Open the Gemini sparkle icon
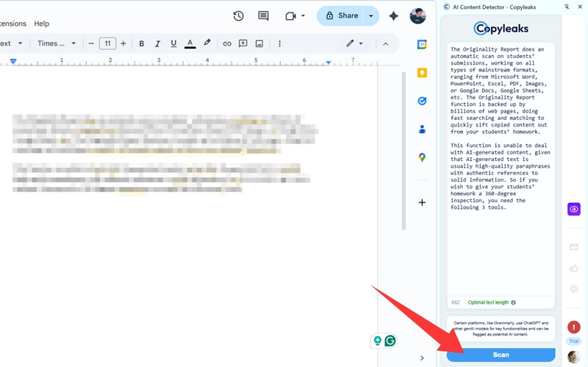Image resolution: width=588 pixels, height=367 pixels. 393,15
